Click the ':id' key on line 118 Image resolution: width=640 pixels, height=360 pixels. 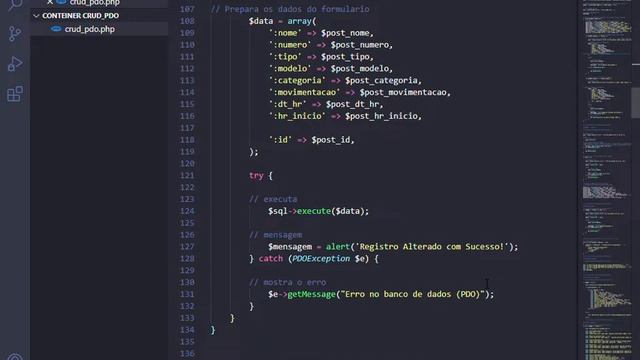tap(280, 140)
